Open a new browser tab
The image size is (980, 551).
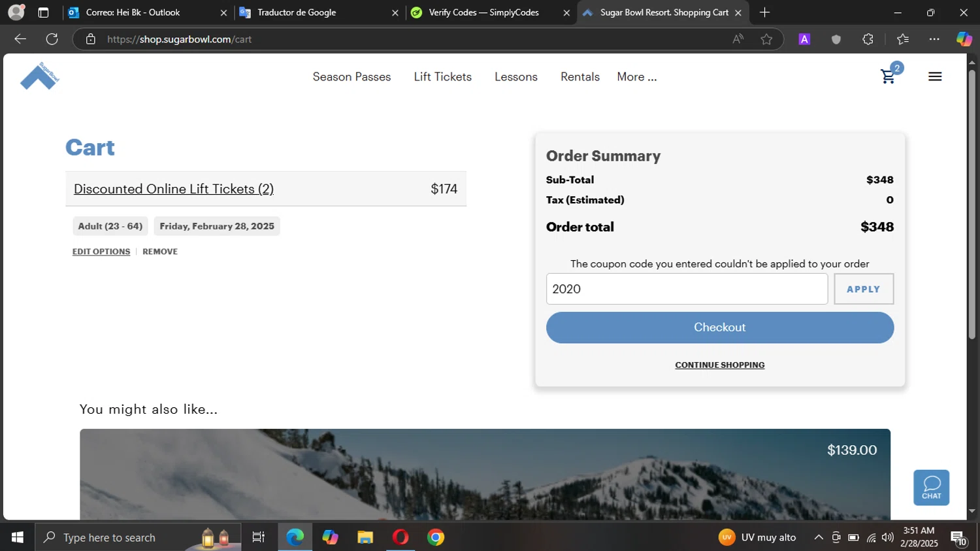pyautogui.click(x=764, y=12)
